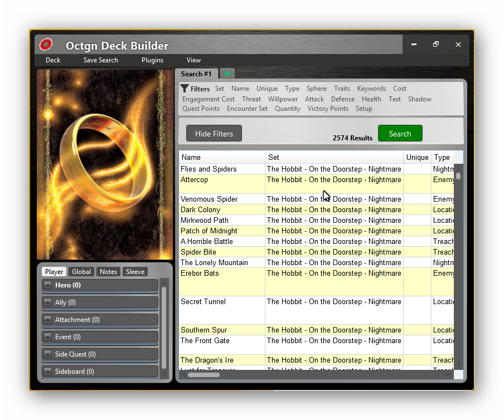
Task: Open the Plugins menu
Action: click(x=152, y=60)
